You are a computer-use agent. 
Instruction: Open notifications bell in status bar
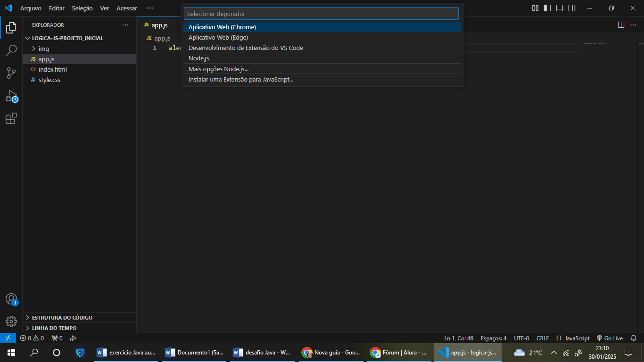[634, 338]
